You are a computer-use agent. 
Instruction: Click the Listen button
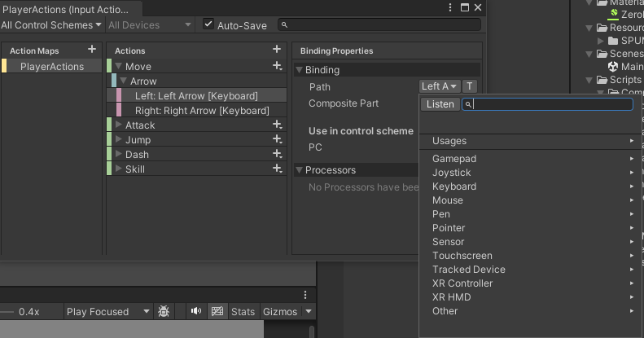(440, 104)
